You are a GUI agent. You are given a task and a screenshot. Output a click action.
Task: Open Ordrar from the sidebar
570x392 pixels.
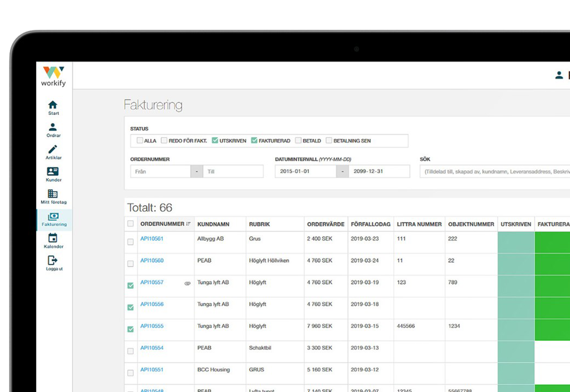click(x=53, y=127)
